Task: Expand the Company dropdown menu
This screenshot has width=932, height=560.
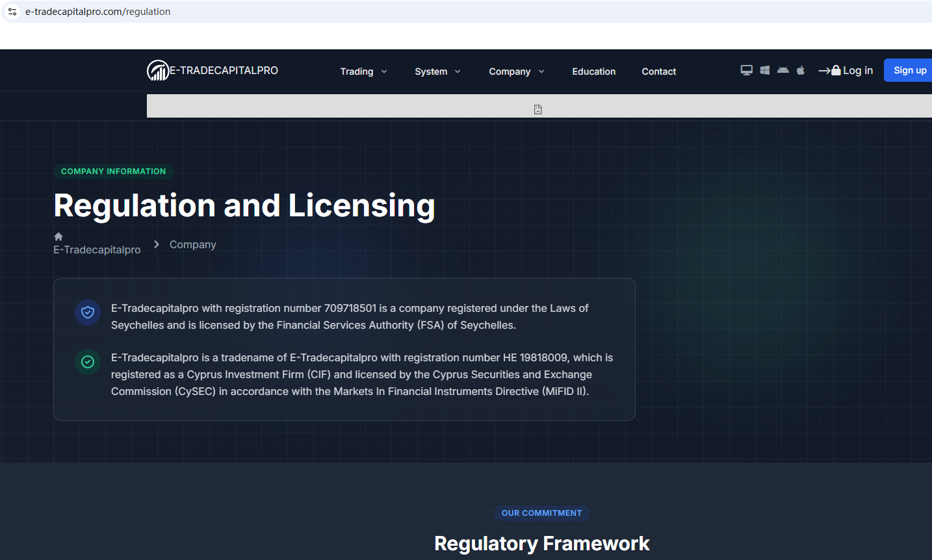Action: point(516,71)
